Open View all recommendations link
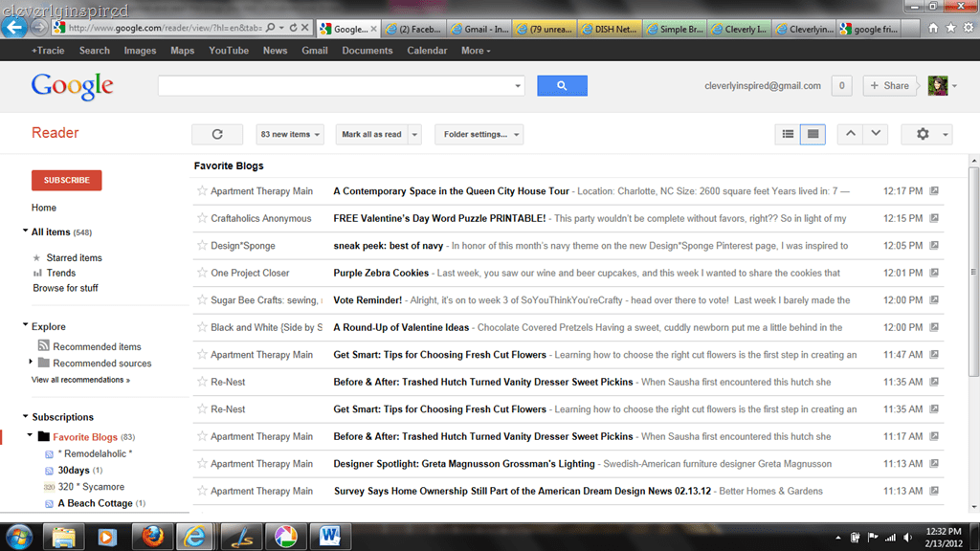 tap(80, 380)
